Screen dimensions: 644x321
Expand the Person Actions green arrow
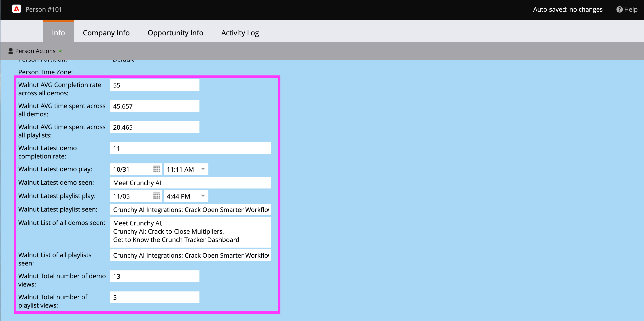tap(60, 51)
